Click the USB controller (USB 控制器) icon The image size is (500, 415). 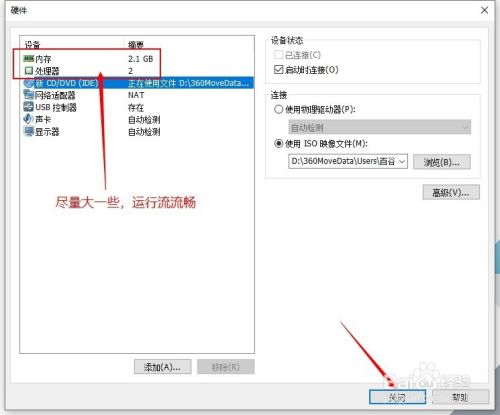point(29,107)
